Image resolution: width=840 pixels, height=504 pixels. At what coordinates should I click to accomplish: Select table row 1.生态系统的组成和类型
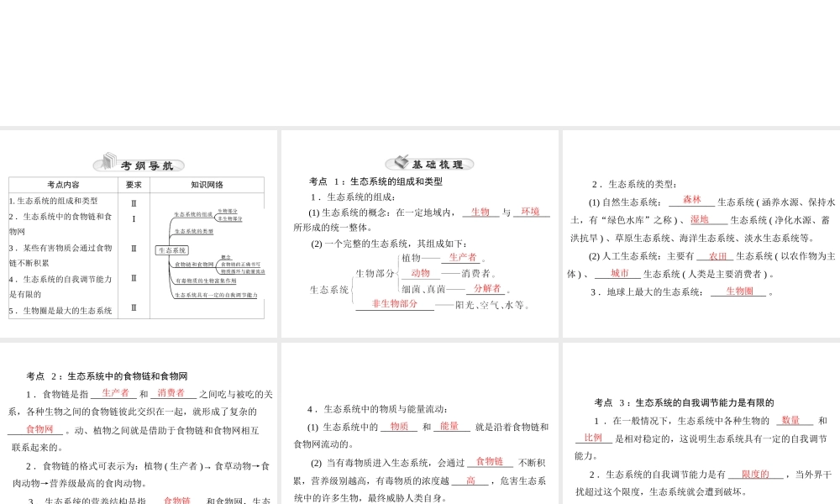tap(53, 201)
